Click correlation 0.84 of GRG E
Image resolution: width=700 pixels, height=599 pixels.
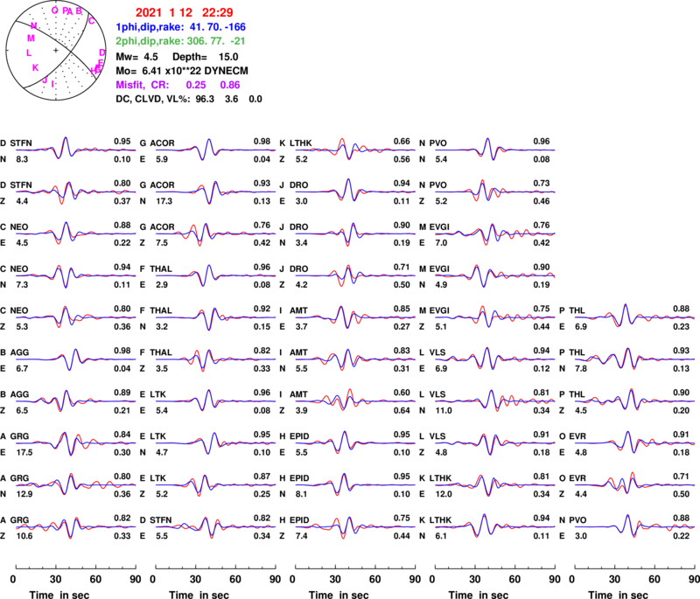click(122, 435)
